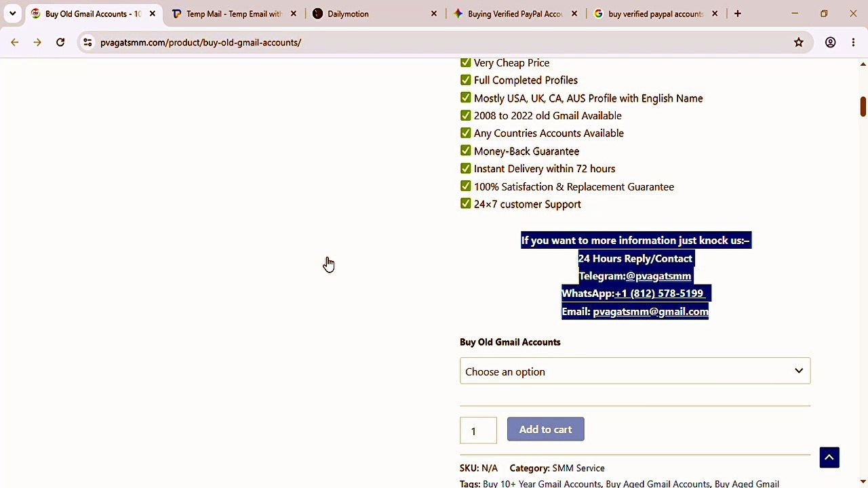The height and width of the screenshot is (488, 868).
Task: Click "Instant Delivery within 72 hours" text
Action: coord(545,169)
